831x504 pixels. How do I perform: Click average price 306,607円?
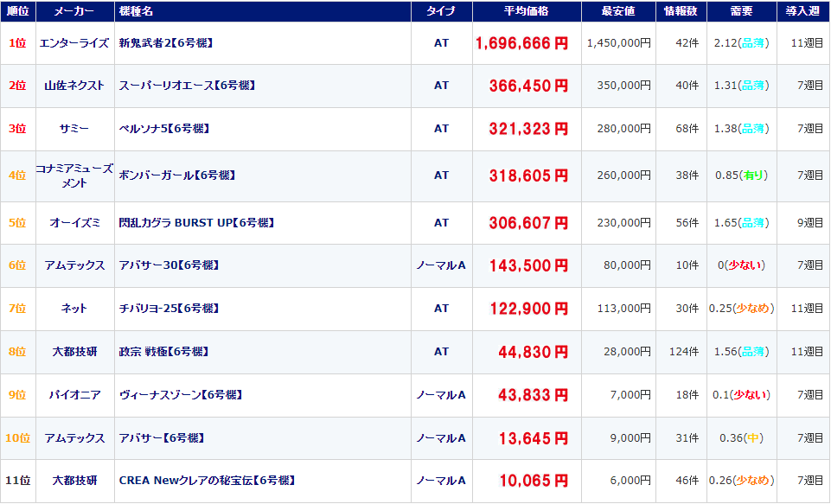[x=528, y=223]
